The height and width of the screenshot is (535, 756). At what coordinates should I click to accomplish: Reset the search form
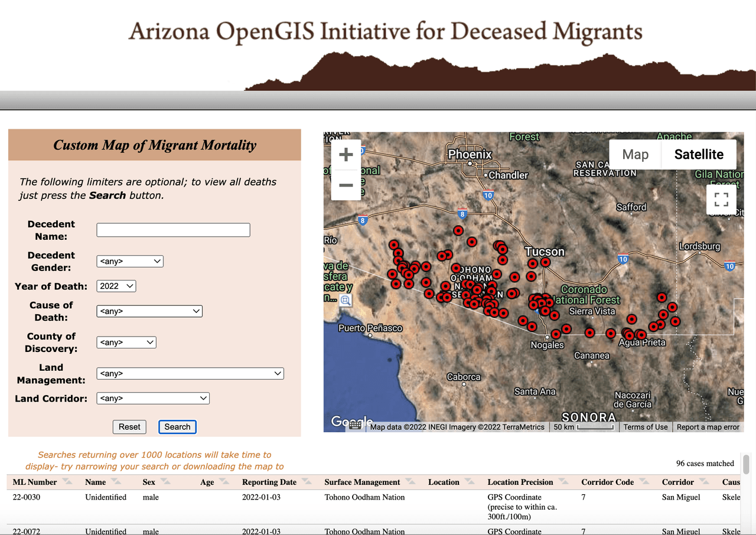[x=129, y=426]
